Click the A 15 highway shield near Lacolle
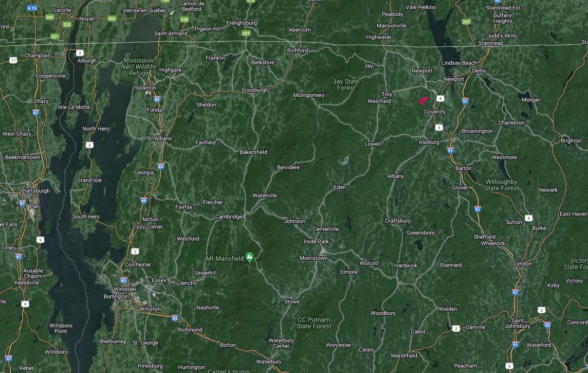The height and width of the screenshot is (373, 588). [x=32, y=8]
